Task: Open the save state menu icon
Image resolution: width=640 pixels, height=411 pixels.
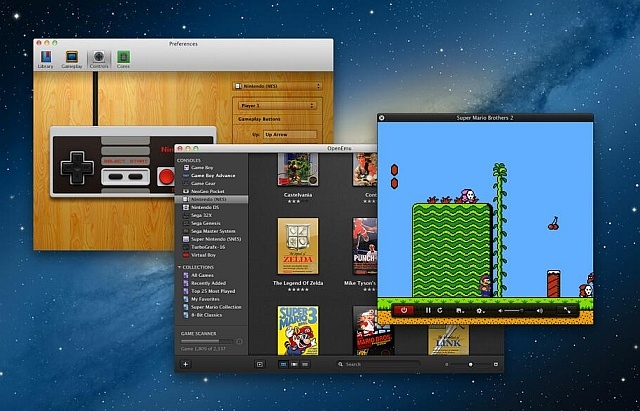Action: [460, 311]
